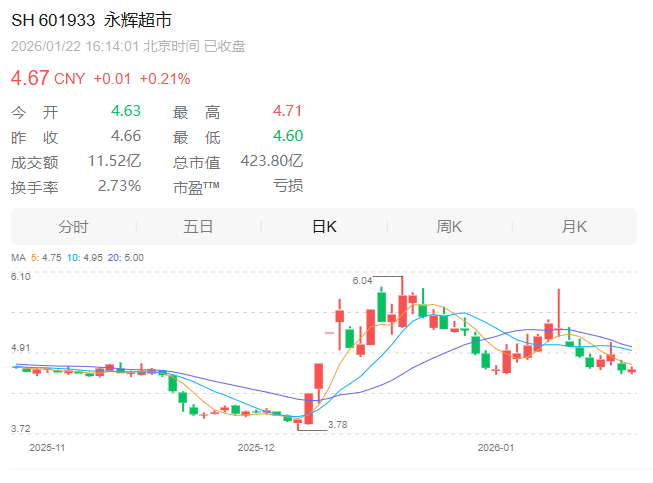Open the 月K monthly chart tab
The height and width of the screenshot is (483, 653).
(x=574, y=227)
